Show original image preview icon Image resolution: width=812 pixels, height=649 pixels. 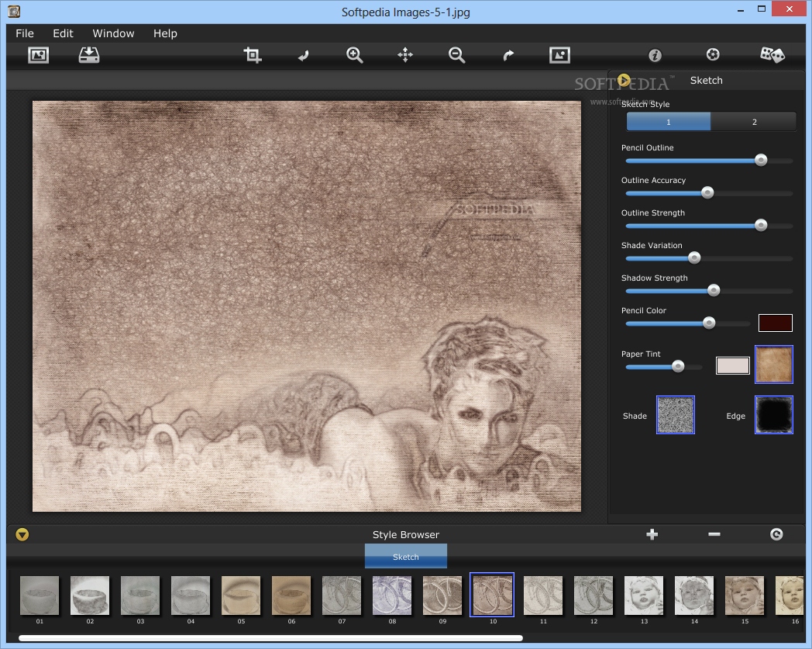pos(559,55)
